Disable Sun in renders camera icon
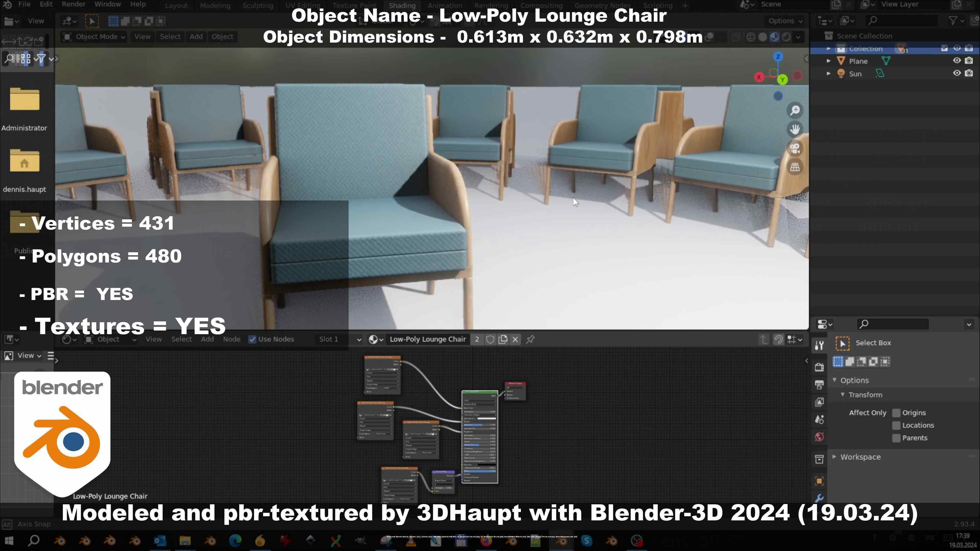The image size is (980, 551). [x=969, y=73]
